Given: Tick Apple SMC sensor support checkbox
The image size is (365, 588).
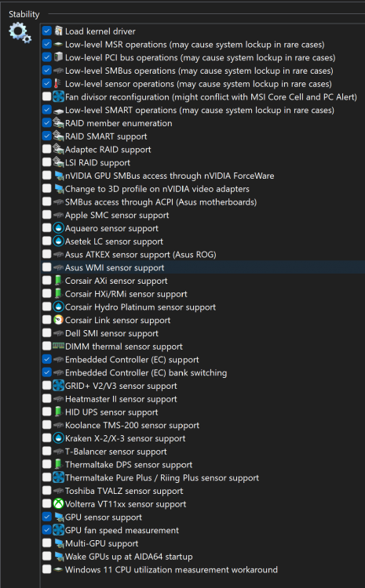Looking at the screenshot, I should (46, 215).
